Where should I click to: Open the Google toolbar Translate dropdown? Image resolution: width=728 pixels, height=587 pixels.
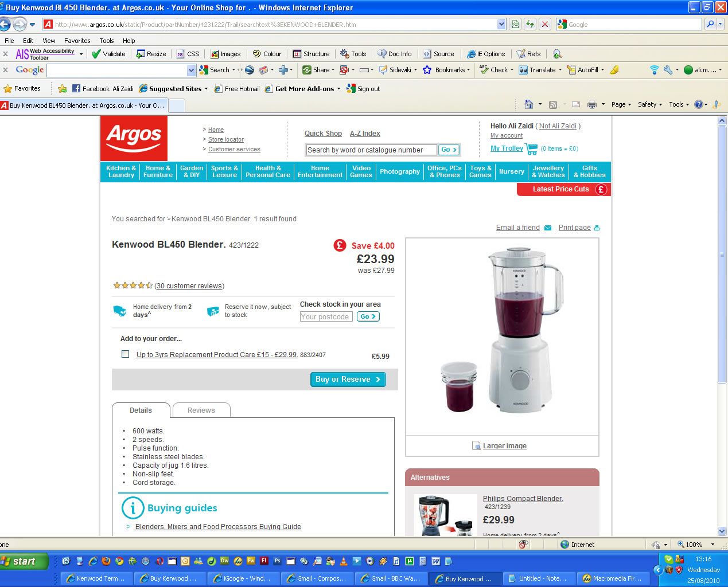coord(540,70)
